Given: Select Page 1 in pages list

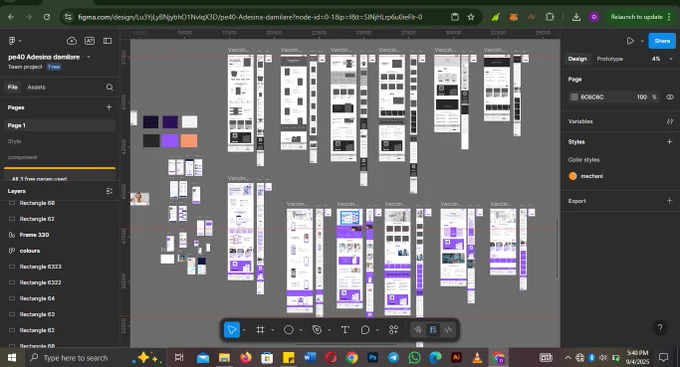Looking at the screenshot, I should tap(60, 125).
